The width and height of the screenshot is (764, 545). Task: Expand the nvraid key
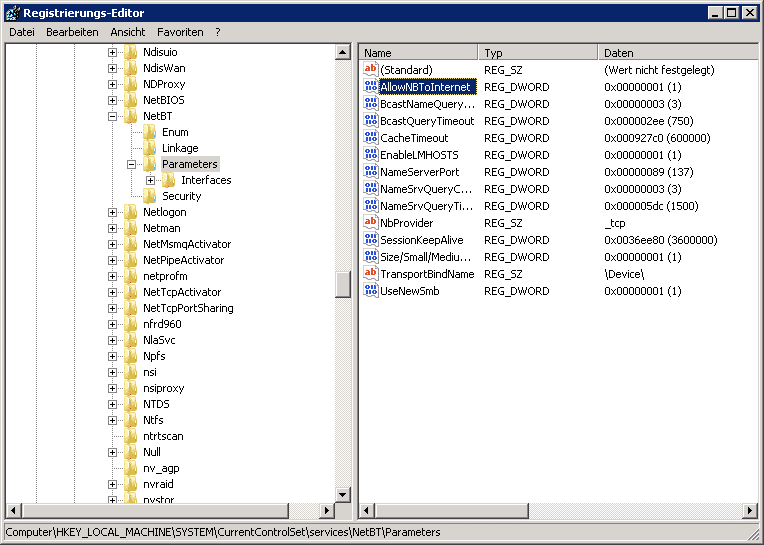click(112, 485)
